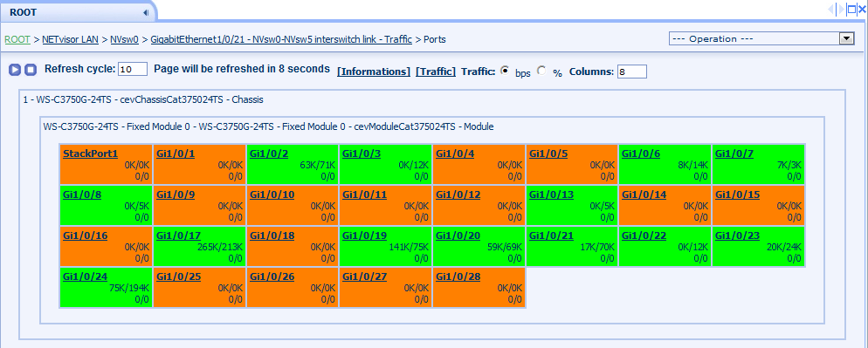Click traffic value 265K/213K
868x348 pixels.
coord(220,247)
